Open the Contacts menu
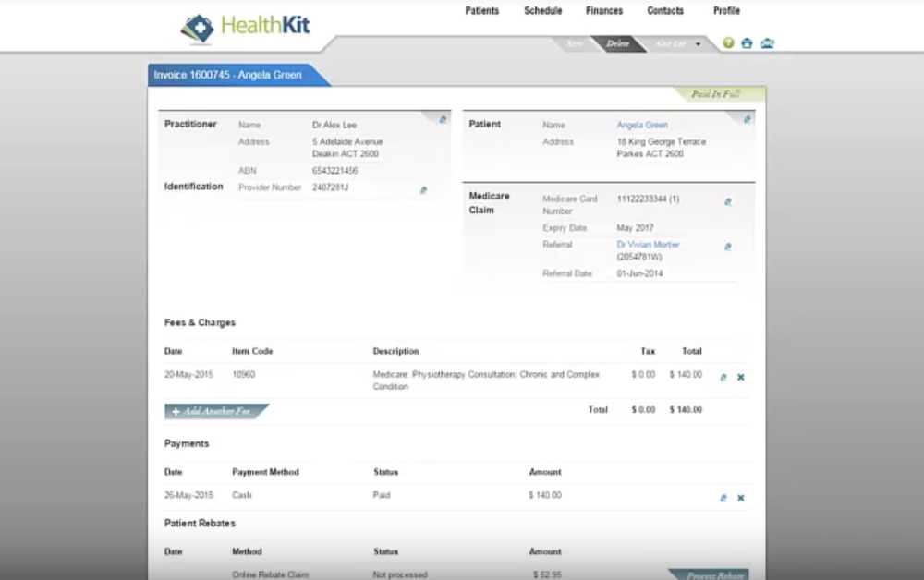Image resolution: width=924 pixels, height=580 pixels. pyautogui.click(x=665, y=10)
